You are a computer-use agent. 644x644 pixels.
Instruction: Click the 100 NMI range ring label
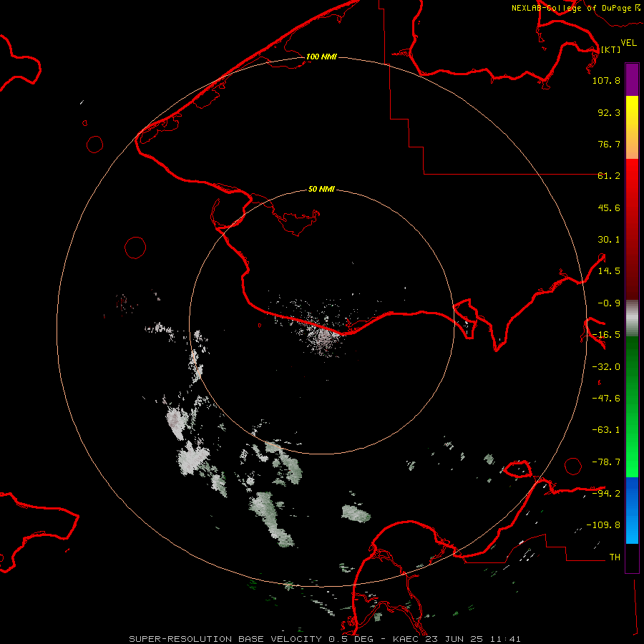tap(321, 57)
